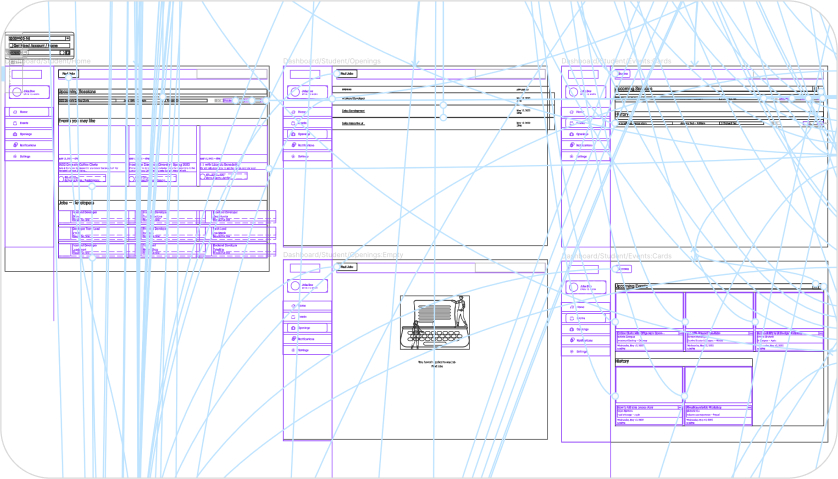Select Settings gear icon in Student/Home sidebar
The width and height of the screenshot is (838, 479).
tap(15, 156)
